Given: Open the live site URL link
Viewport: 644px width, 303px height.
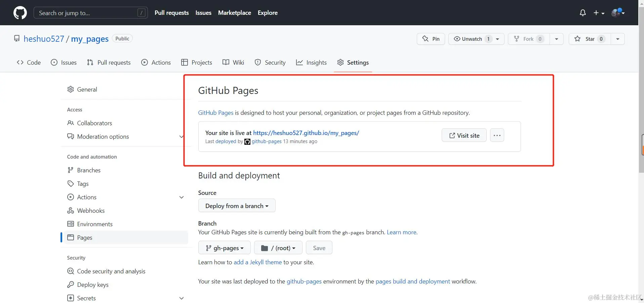Looking at the screenshot, I should tap(306, 133).
